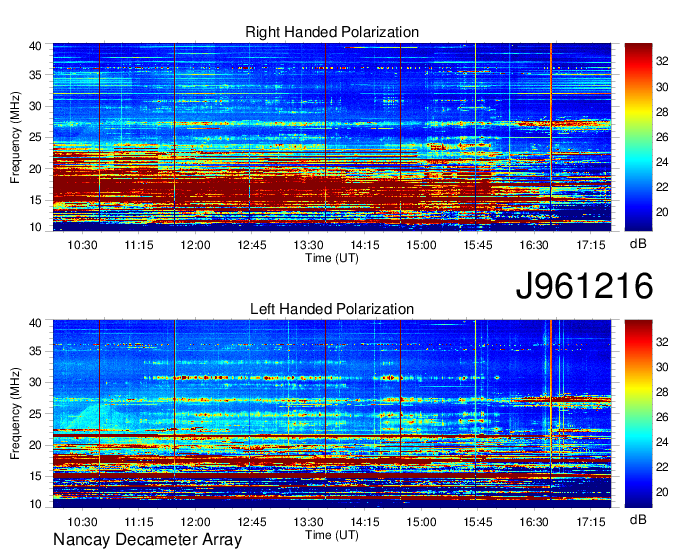
Task: Click the Right Handed spectrogram image
Action: pyautogui.click(x=332, y=137)
